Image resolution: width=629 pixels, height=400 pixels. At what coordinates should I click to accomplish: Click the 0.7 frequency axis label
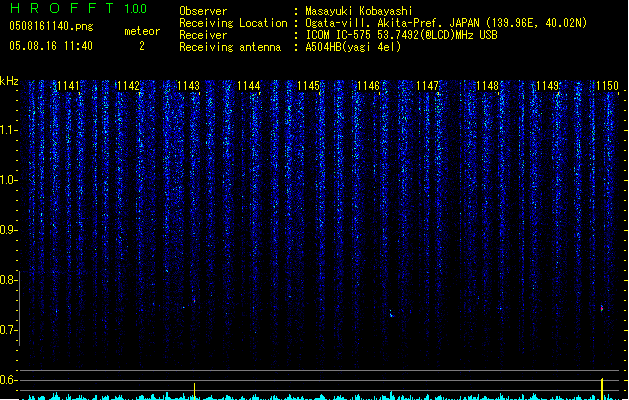pos(8,330)
